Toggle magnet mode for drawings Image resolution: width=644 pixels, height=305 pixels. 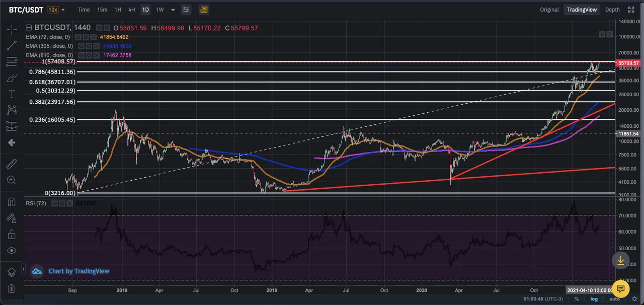tap(12, 202)
